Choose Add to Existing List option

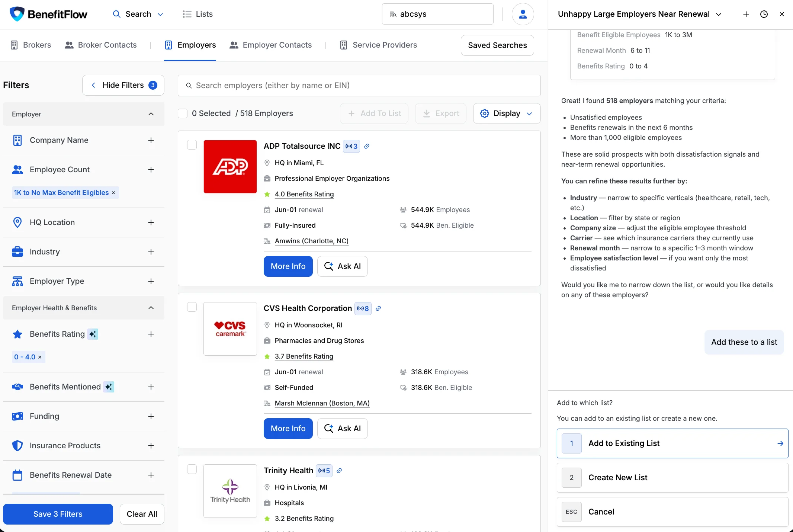pos(672,443)
